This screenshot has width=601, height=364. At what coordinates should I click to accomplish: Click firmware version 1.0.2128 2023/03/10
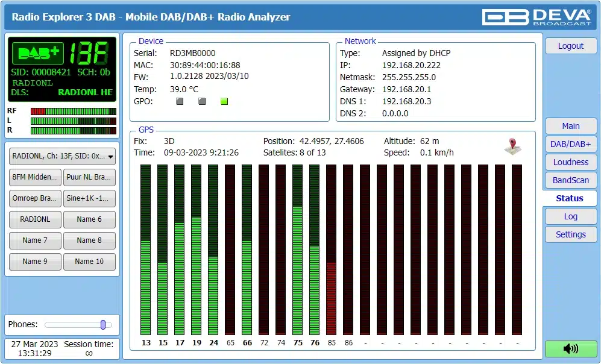pos(209,77)
